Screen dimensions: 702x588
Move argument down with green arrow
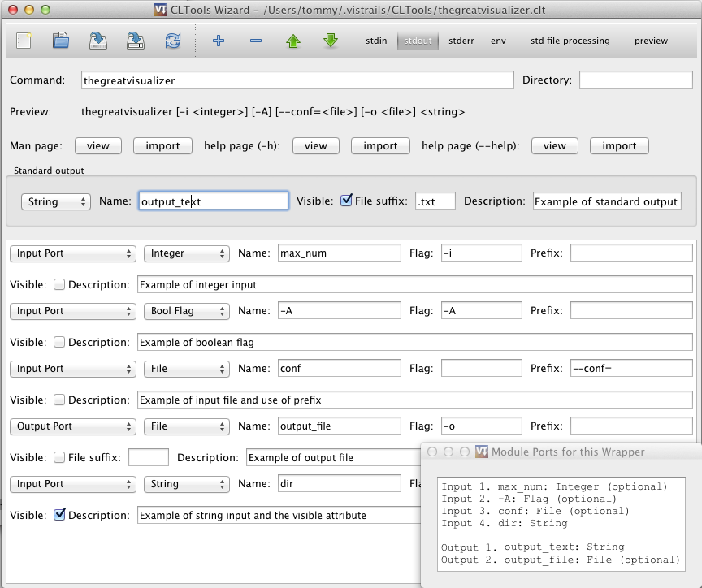tap(331, 41)
